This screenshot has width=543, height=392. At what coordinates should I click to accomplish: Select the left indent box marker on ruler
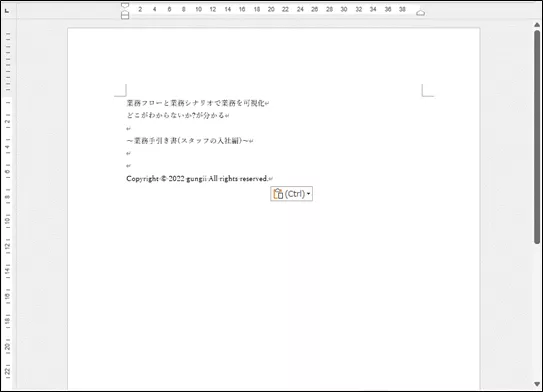point(125,17)
